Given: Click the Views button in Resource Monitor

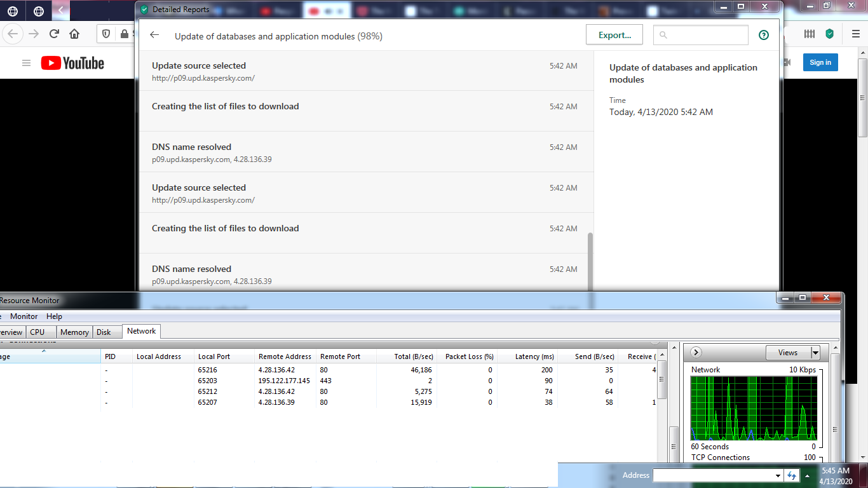Looking at the screenshot, I should tap(788, 353).
